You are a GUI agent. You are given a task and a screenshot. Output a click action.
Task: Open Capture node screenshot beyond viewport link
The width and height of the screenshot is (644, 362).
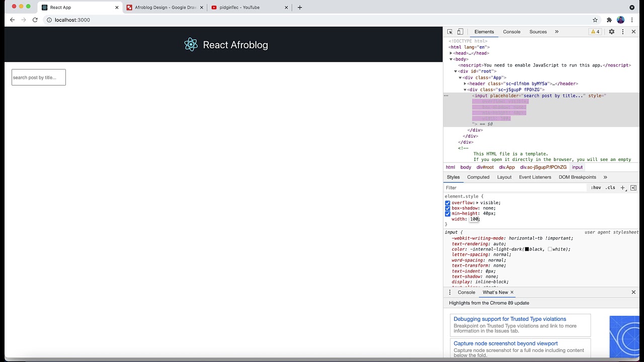click(x=506, y=344)
